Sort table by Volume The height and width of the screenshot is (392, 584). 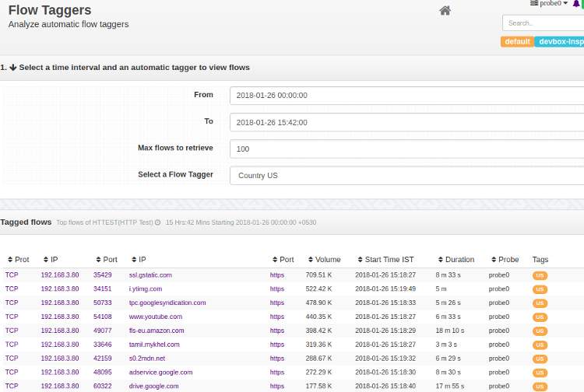point(325,260)
